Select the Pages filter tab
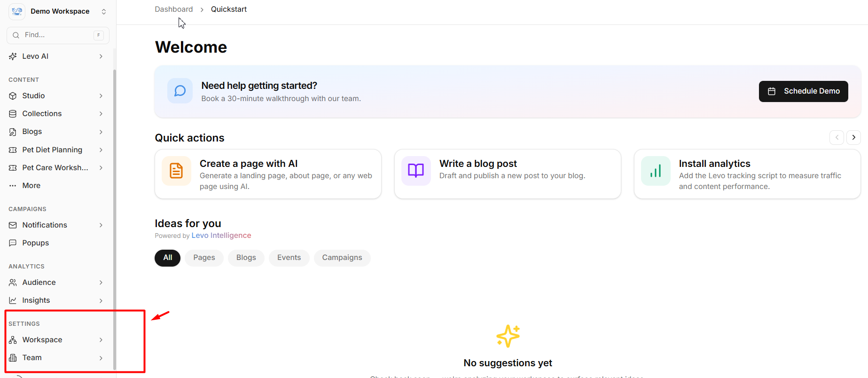868x378 pixels. point(204,258)
